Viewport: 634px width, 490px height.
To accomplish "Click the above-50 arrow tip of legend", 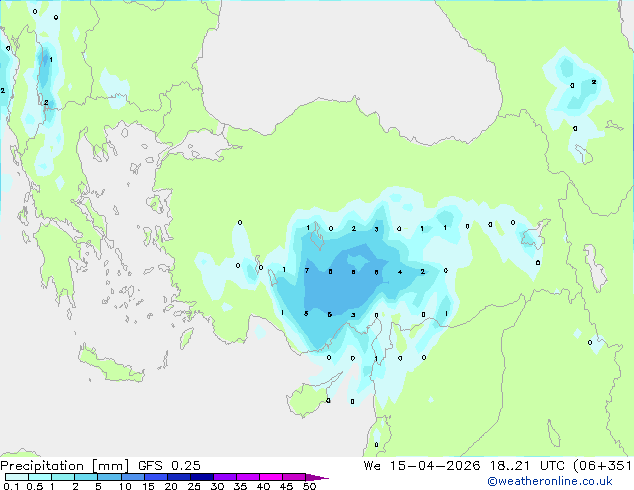I will pyautogui.click(x=317, y=477).
